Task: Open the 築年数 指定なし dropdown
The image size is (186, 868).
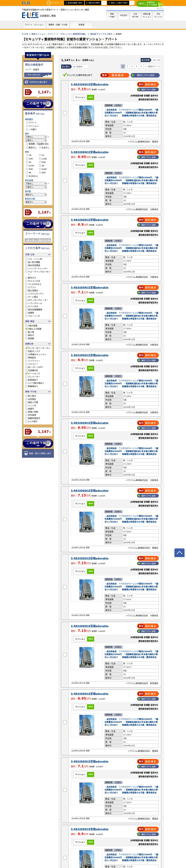Action: (x=36, y=194)
